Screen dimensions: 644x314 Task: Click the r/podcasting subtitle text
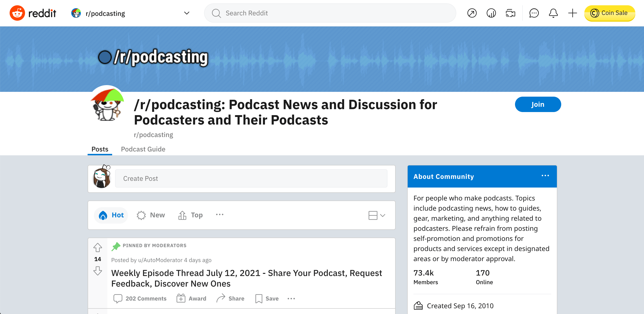153,135
